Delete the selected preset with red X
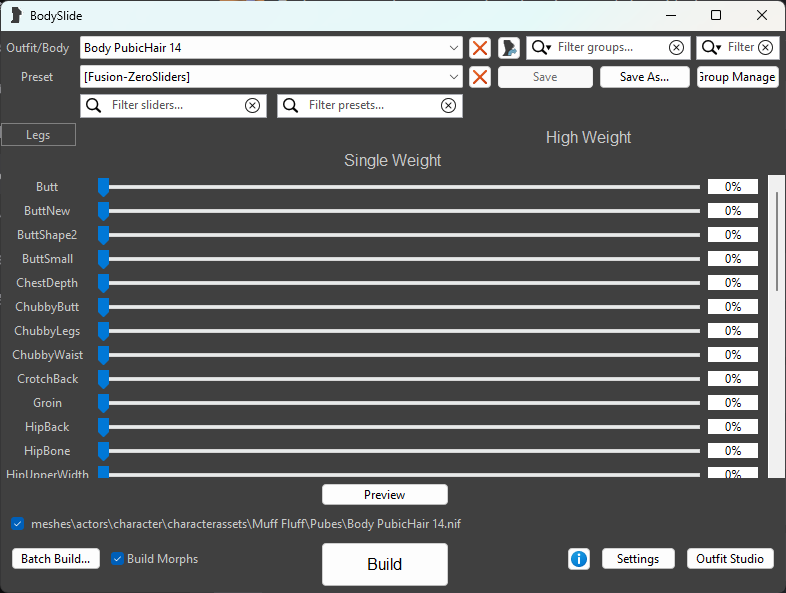This screenshot has width=786, height=593. pos(480,77)
